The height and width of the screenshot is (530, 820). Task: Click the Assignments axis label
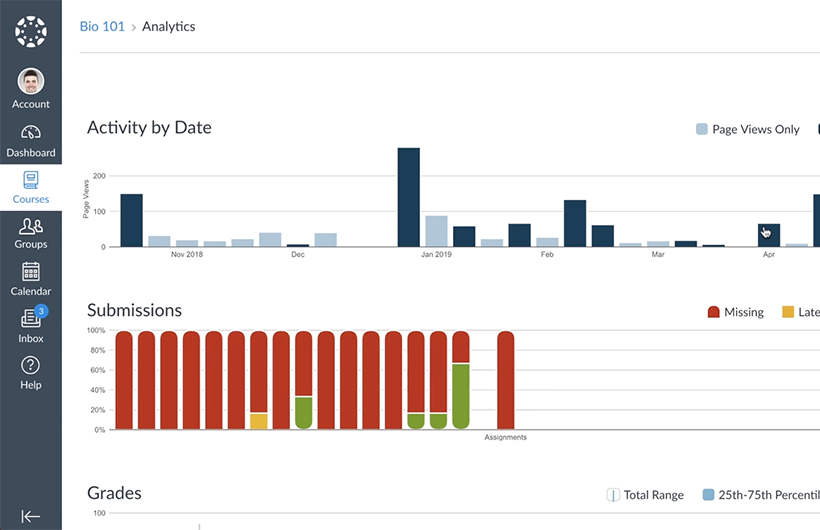point(505,437)
